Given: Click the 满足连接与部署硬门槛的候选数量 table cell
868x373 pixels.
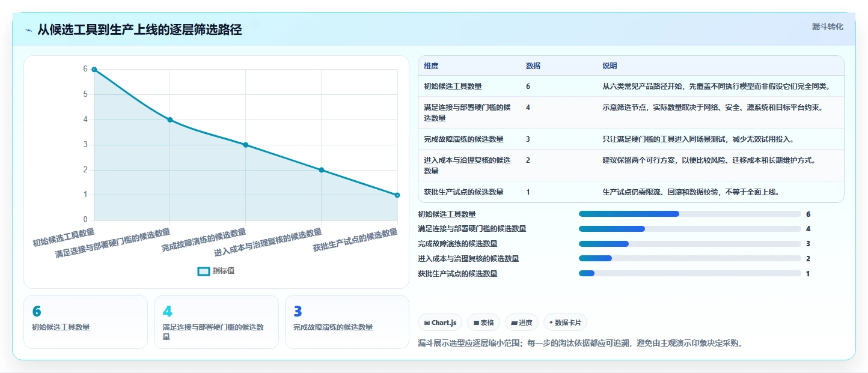Looking at the screenshot, I should point(469,112).
